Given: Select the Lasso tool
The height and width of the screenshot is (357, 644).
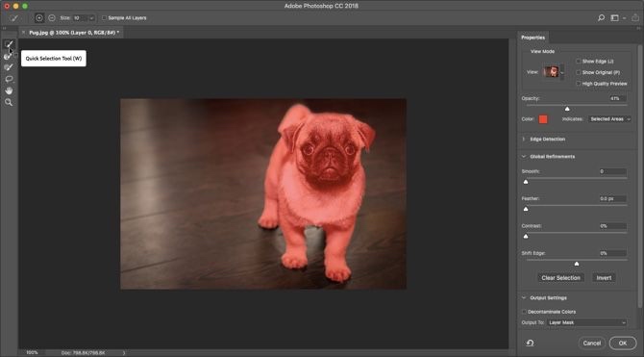Looking at the screenshot, I should coord(9,79).
